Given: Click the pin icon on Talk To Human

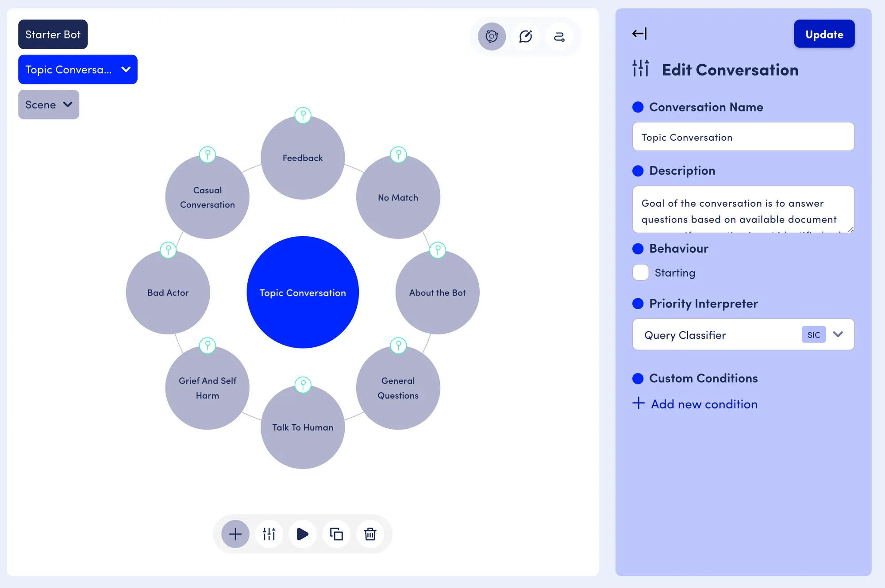Looking at the screenshot, I should pos(303,384).
